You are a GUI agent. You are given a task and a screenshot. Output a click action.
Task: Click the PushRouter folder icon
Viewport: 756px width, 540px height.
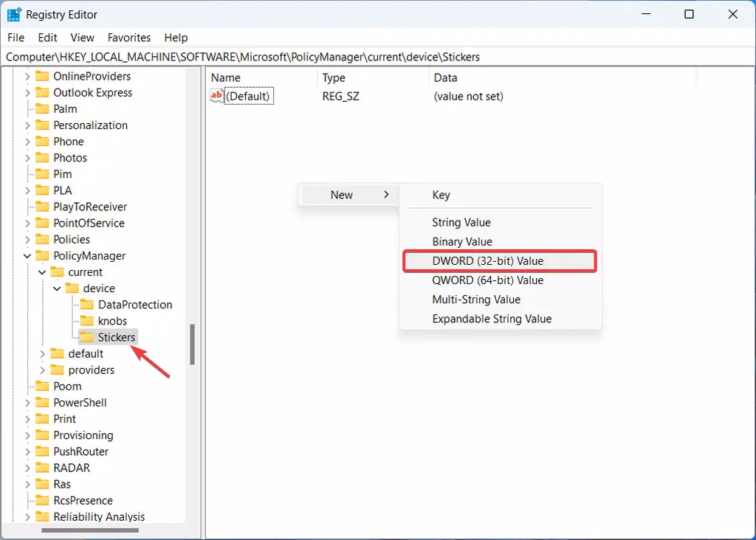(x=42, y=451)
